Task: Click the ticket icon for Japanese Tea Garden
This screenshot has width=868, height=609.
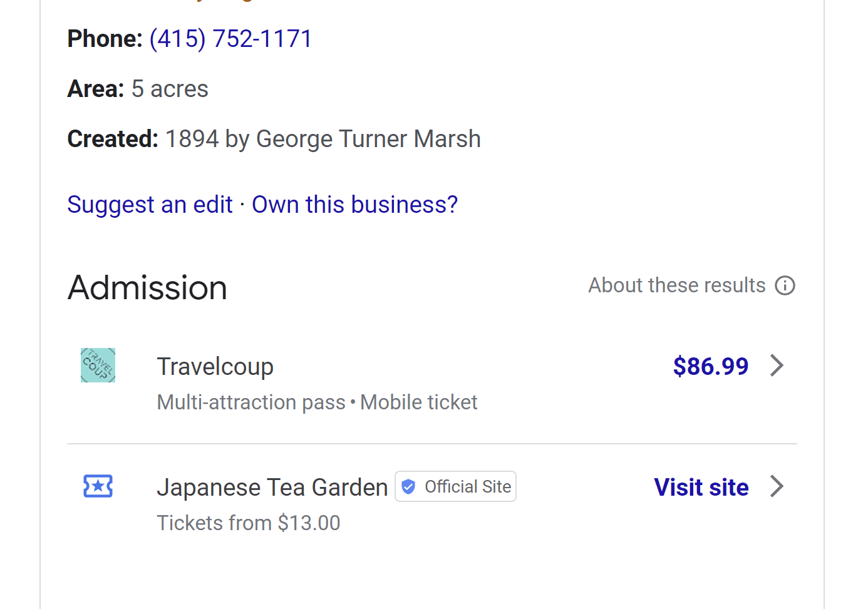Action: click(98, 486)
